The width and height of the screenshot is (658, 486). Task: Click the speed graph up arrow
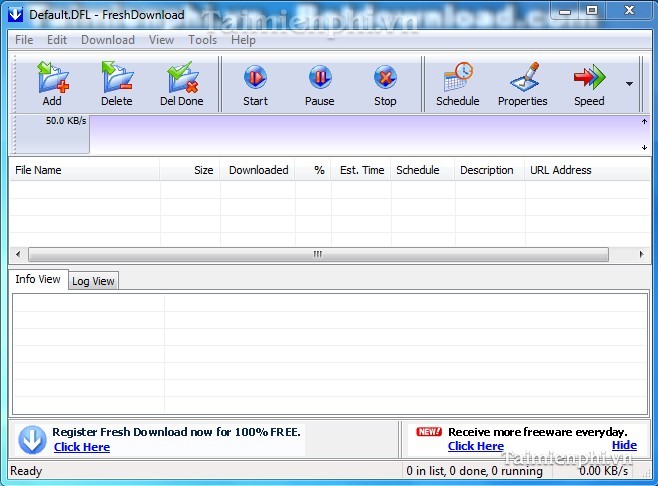coord(644,122)
